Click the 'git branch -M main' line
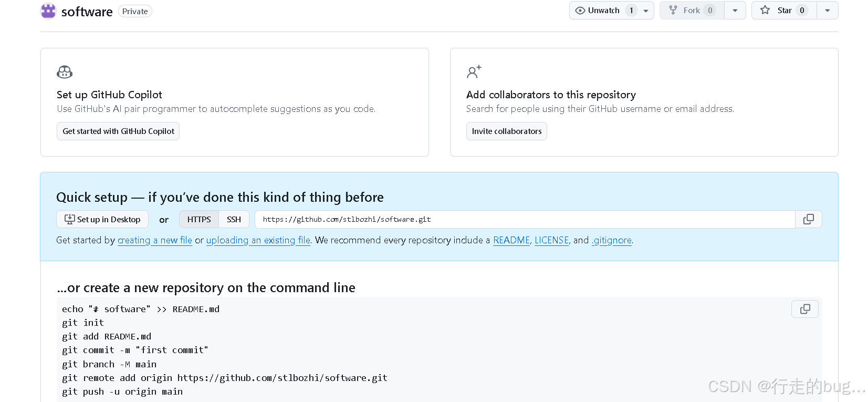The width and height of the screenshot is (868, 402). pyautogui.click(x=109, y=364)
